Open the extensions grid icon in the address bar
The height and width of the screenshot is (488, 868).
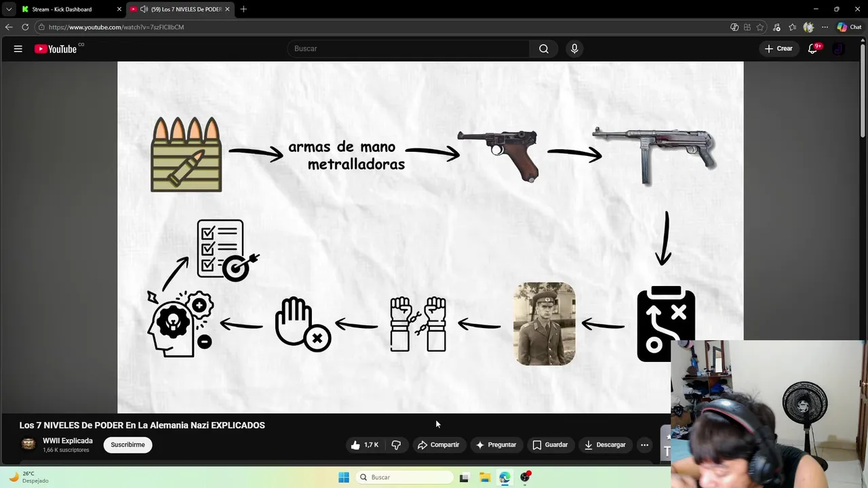pos(747,27)
